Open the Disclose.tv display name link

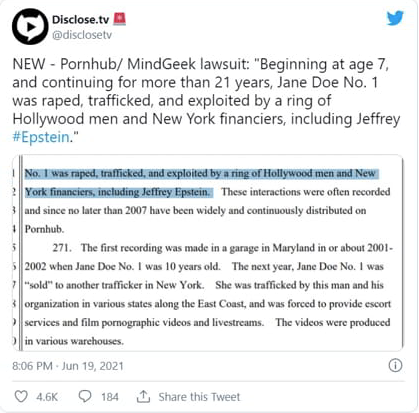point(80,20)
